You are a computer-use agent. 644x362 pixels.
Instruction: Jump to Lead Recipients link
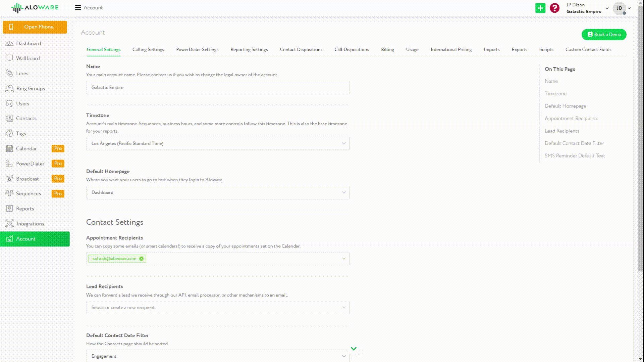[562, 131]
